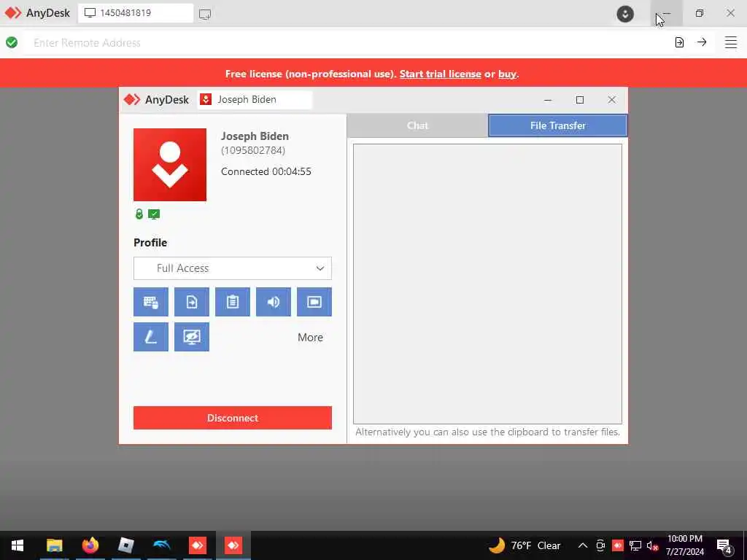Image resolution: width=747 pixels, height=560 pixels.
Task: Click the green verified monitor icon
Action: 154,214
